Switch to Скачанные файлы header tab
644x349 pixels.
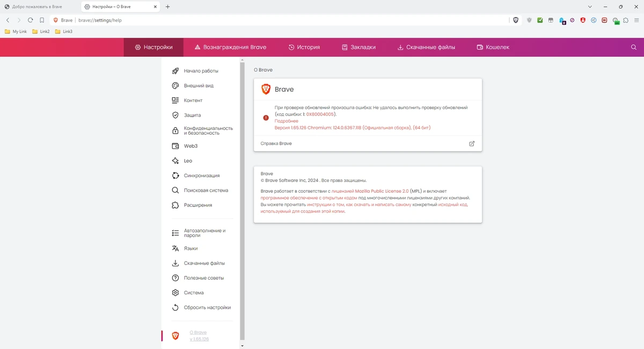point(426,47)
